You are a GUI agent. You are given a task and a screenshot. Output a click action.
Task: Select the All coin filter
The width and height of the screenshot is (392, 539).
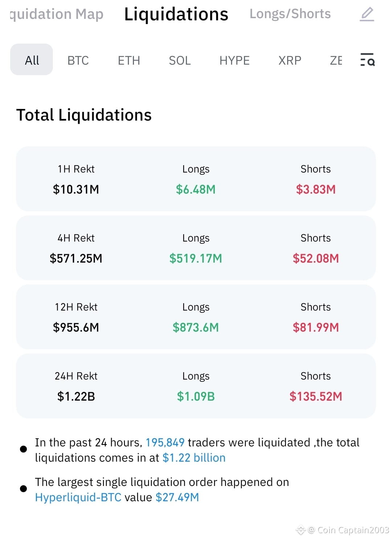[x=32, y=60]
